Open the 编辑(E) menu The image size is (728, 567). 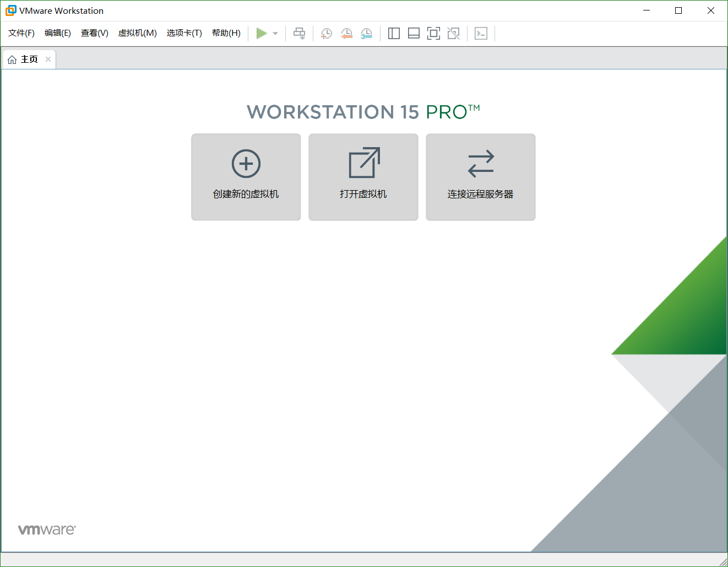[58, 33]
